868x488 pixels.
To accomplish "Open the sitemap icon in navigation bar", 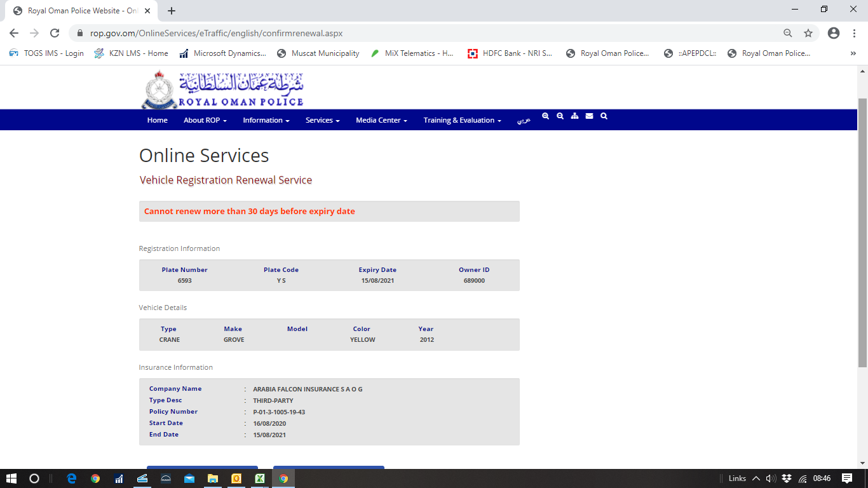I will click(574, 116).
